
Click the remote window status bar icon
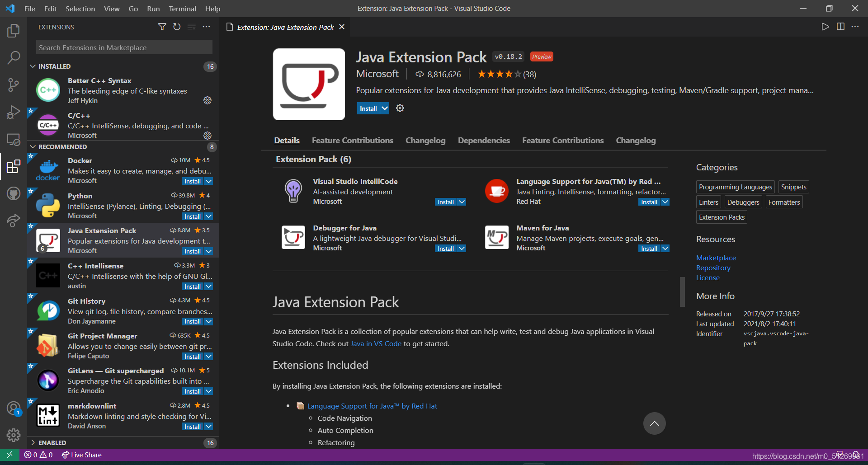click(x=9, y=455)
